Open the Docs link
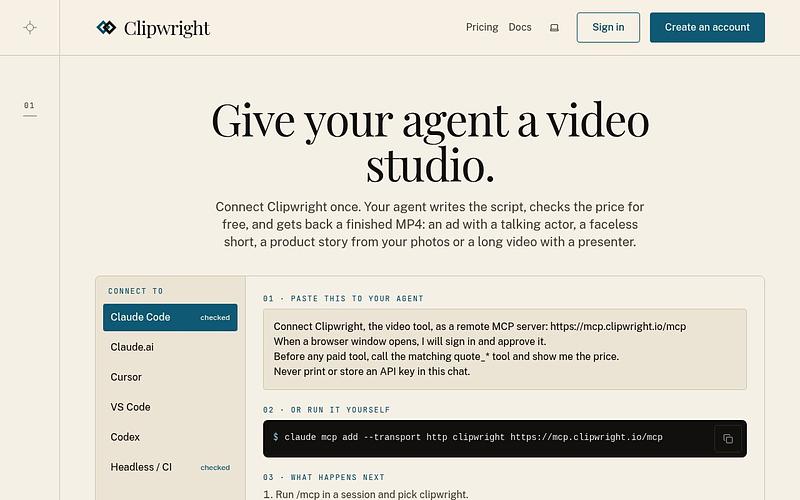800x500 pixels. pyautogui.click(x=520, y=27)
